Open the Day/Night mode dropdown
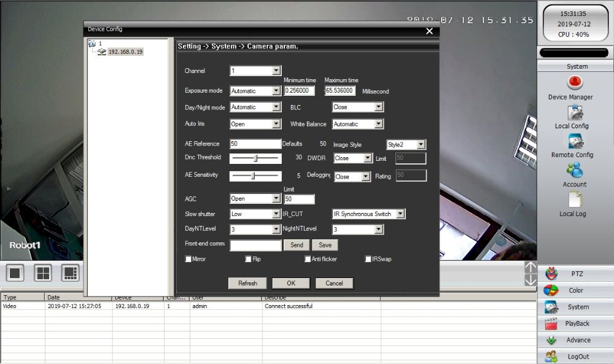Image resolution: width=614 pixels, height=364 pixels. (255, 107)
